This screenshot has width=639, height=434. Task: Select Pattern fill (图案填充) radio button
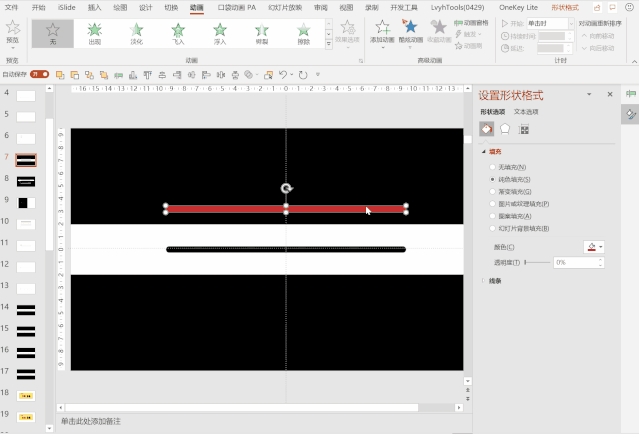click(492, 216)
